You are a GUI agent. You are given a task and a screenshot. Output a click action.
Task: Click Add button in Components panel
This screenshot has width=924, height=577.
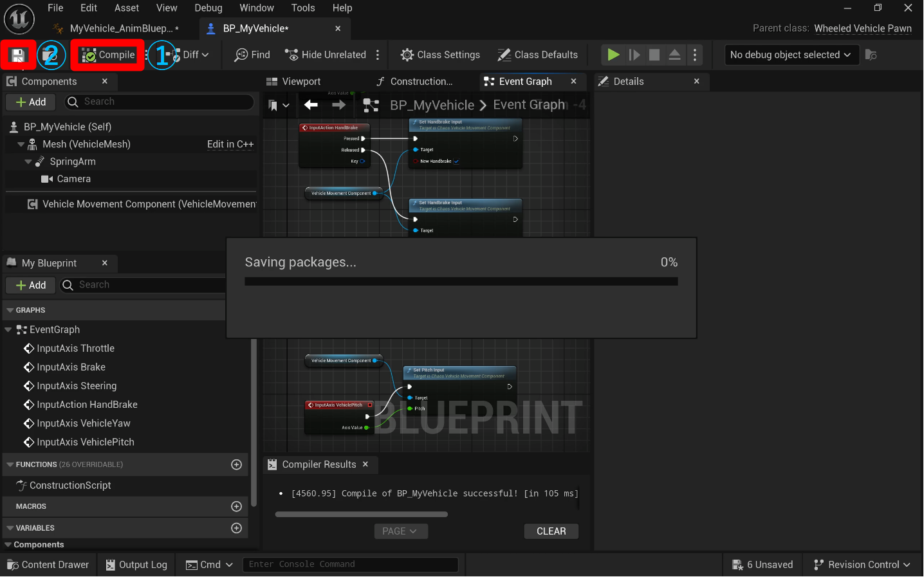(31, 102)
